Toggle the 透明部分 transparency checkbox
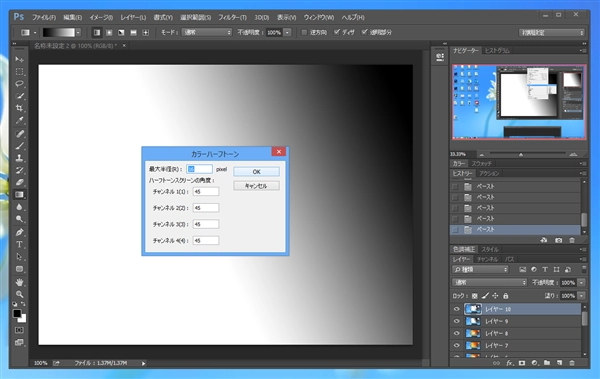Screen dimensions: 600x379 tap(364, 32)
